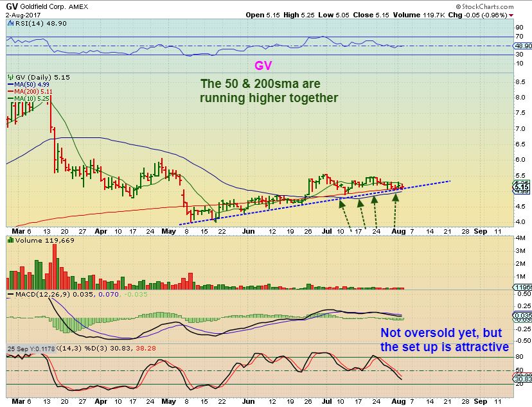Click the 48.90 RSI value tag on axis

523,46
